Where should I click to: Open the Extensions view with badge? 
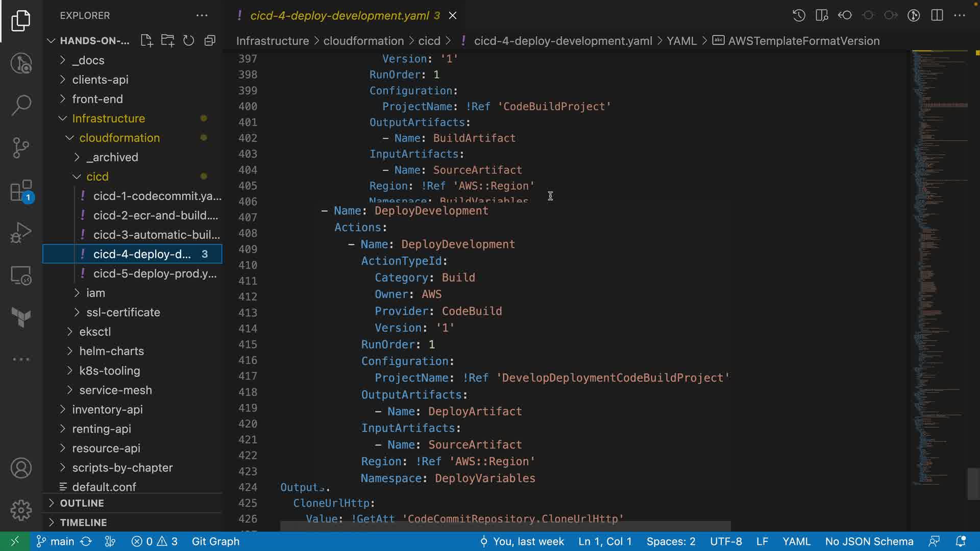pyautogui.click(x=21, y=191)
